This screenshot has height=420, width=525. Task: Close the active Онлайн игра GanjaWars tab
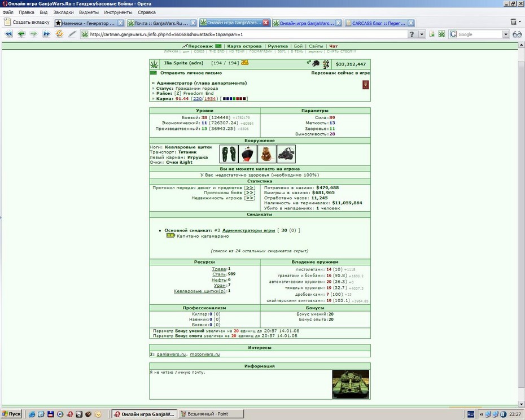[x=265, y=23]
